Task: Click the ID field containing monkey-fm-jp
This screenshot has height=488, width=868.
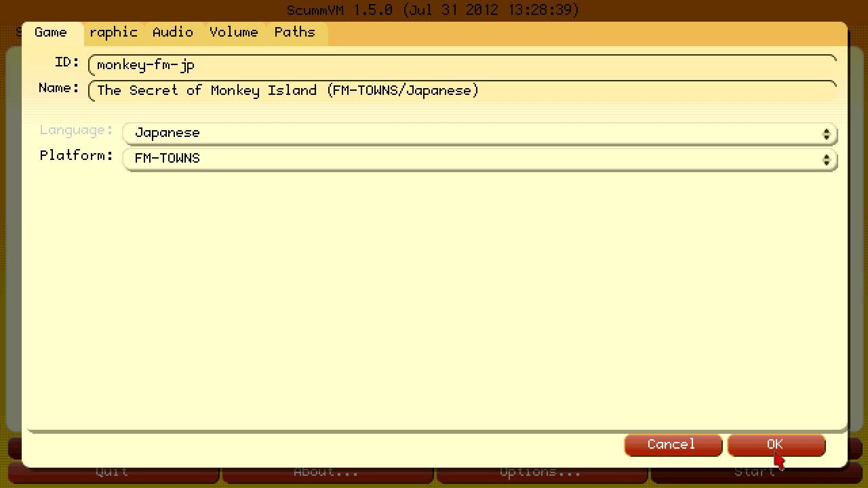Action: point(462,65)
